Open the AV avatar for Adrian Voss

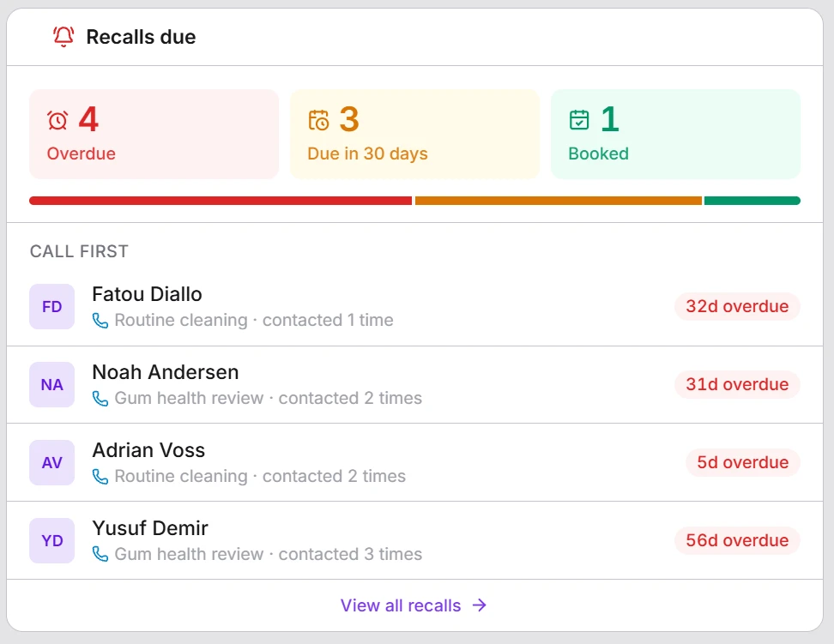coord(52,463)
